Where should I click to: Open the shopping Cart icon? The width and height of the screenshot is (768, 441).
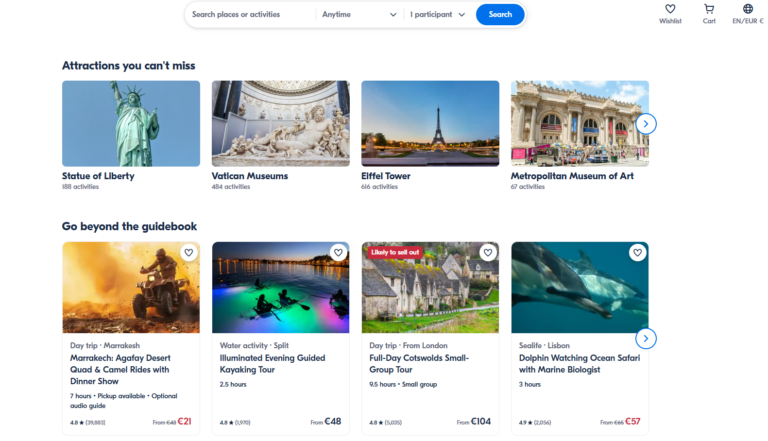(x=709, y=9)
